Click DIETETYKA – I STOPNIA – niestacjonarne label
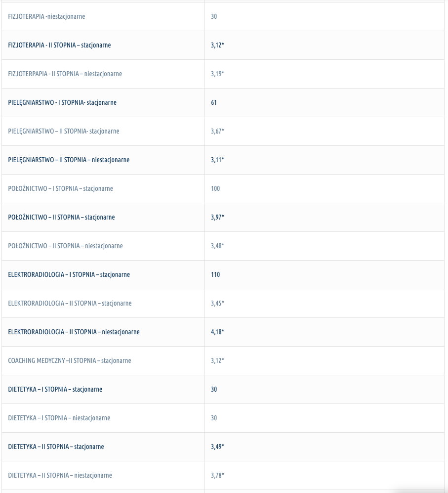Screen dimensions: 448x493 point(59,418)
